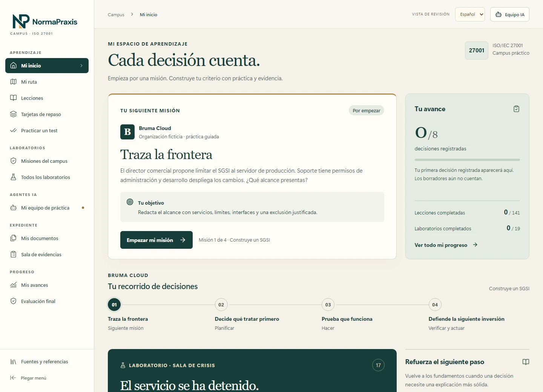Screen dimensions: 543x392
Task: Click the text Misión 1 de 4 · Construye un SGSI
Action: [234, 240]
